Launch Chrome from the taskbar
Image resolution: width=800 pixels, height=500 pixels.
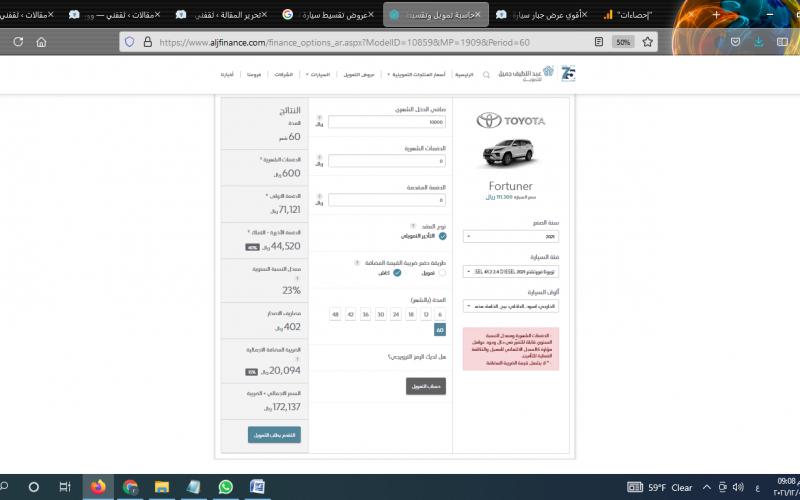(130, 487)
